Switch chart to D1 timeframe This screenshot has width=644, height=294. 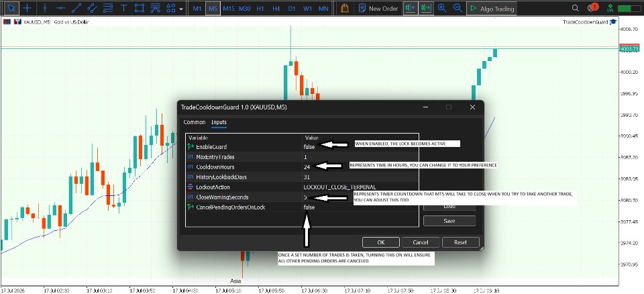point(292,8)
